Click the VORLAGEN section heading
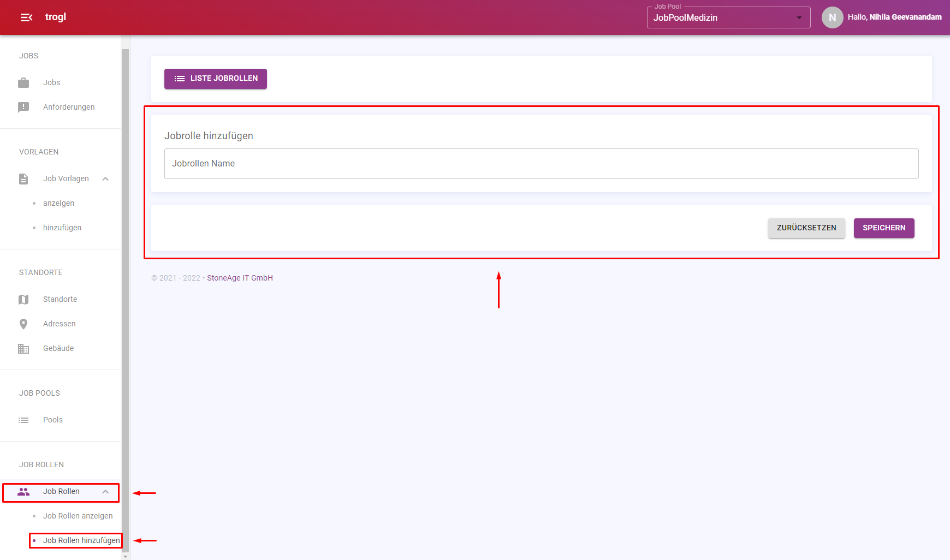This screenshot has width=950, height=560. 39,152
